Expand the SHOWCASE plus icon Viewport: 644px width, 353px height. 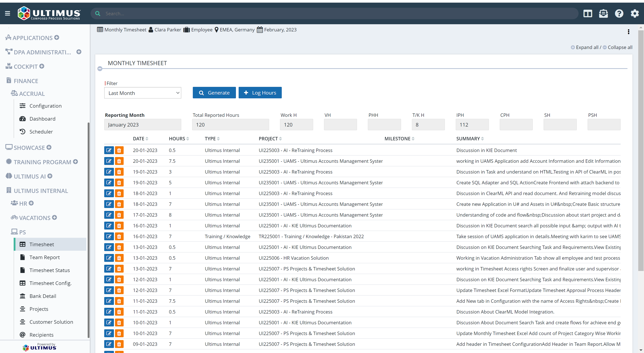49,147
